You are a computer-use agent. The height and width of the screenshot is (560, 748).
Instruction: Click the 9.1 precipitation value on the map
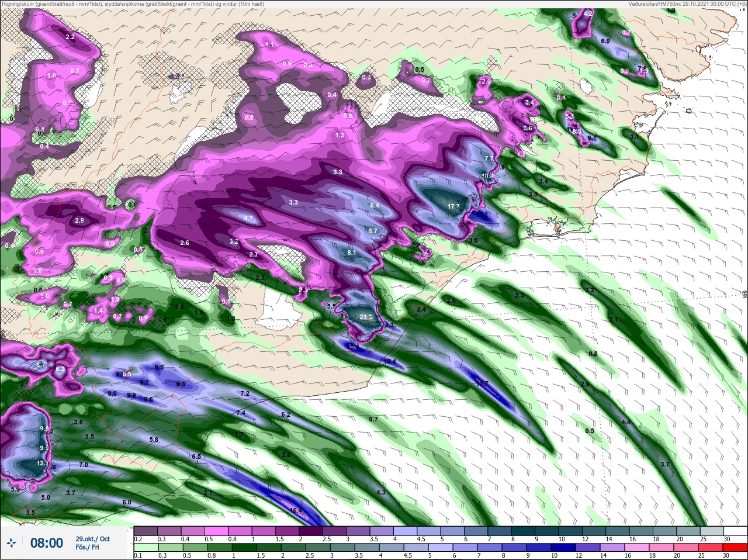click(x=591, y=138)
